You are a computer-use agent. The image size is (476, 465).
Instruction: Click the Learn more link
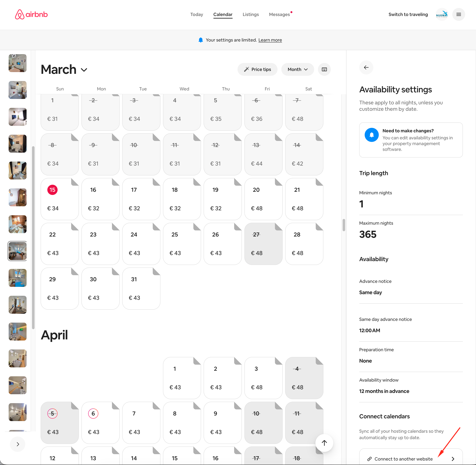(270, 40)
